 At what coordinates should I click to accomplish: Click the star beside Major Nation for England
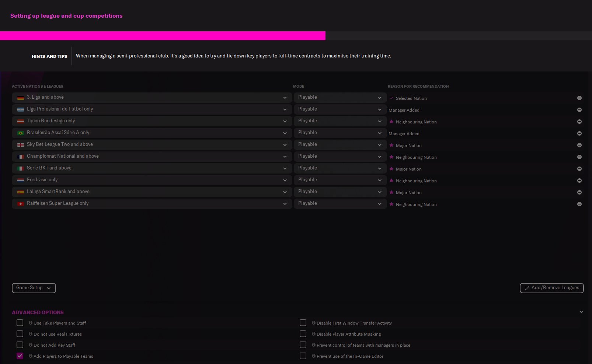coord(391,145)
